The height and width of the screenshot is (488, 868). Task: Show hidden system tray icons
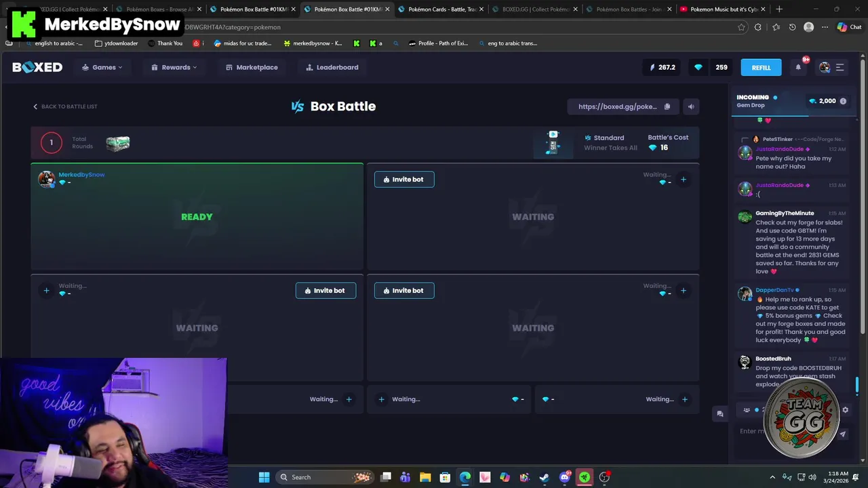point(772,477)
